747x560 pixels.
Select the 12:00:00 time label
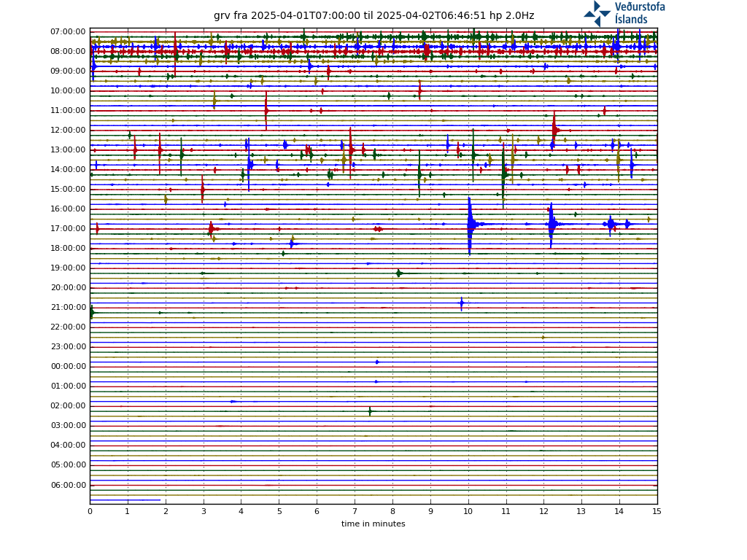click(x=68, y=130)
